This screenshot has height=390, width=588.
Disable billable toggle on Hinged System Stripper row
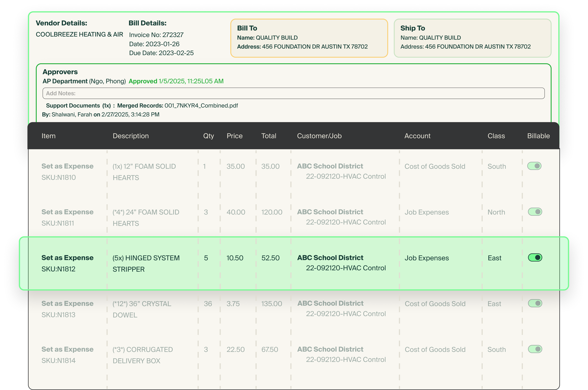click(535, 257)
